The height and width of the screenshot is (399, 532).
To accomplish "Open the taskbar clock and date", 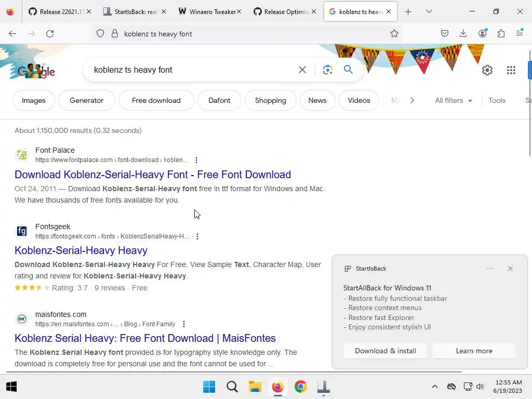I will pos(508,387).
